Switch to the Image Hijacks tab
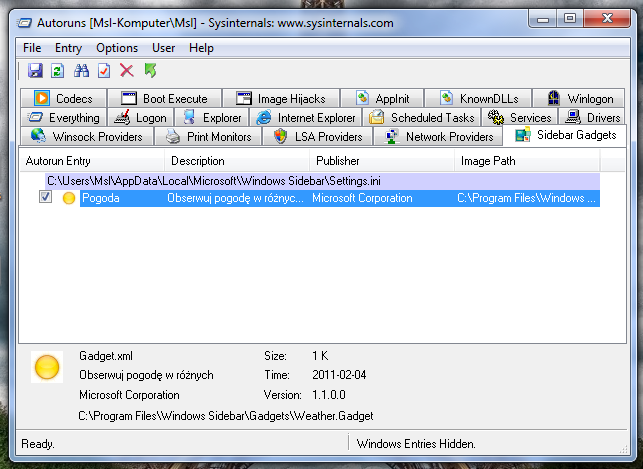The width and height of the screenshot is (643, 469). tap(281, 98)
